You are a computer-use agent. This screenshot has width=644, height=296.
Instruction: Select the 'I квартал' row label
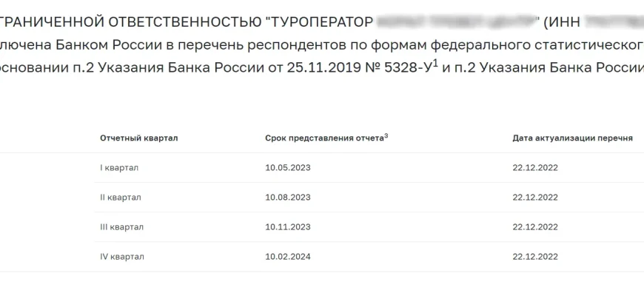point(119,168)
